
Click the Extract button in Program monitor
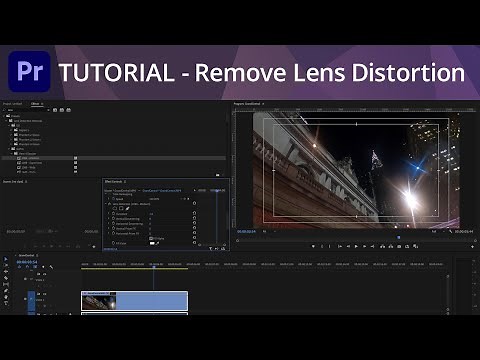pos(390,246)
